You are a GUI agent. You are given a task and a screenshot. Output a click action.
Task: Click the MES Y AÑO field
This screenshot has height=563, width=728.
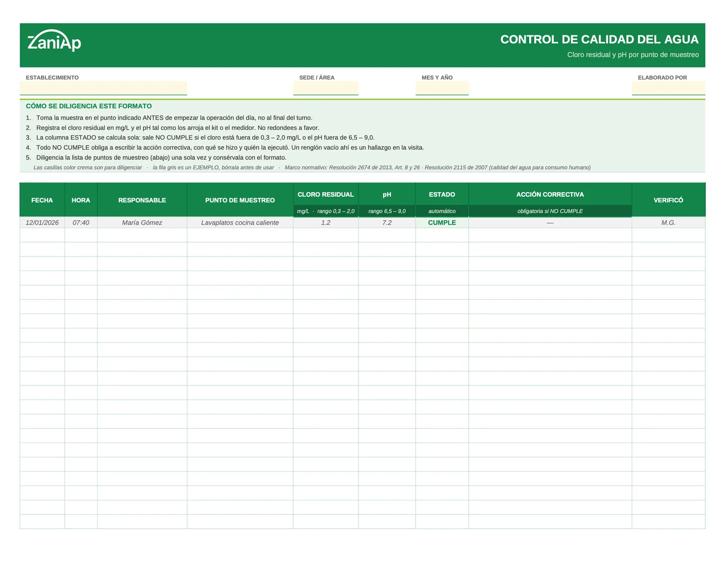coord(442,88)
